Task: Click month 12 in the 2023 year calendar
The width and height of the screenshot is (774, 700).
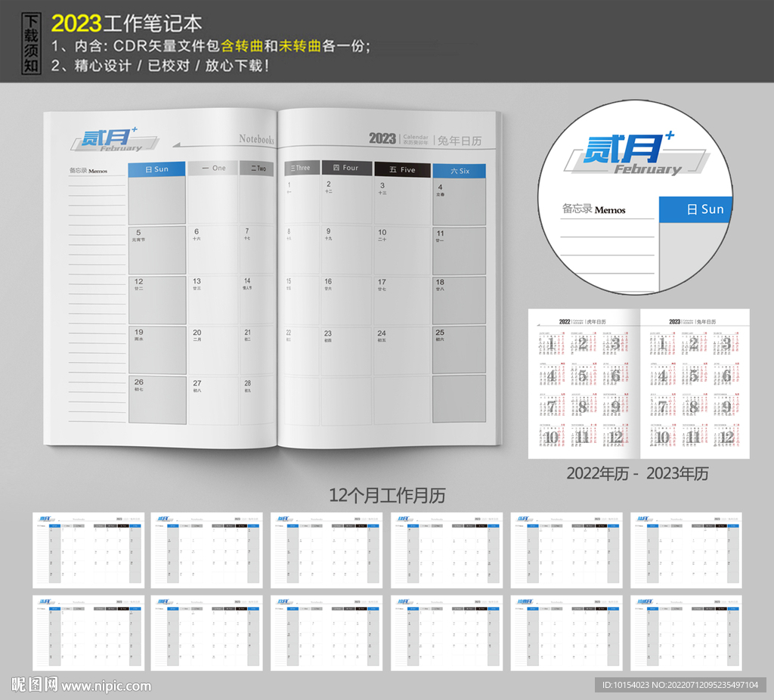Action: click(726, 436)
